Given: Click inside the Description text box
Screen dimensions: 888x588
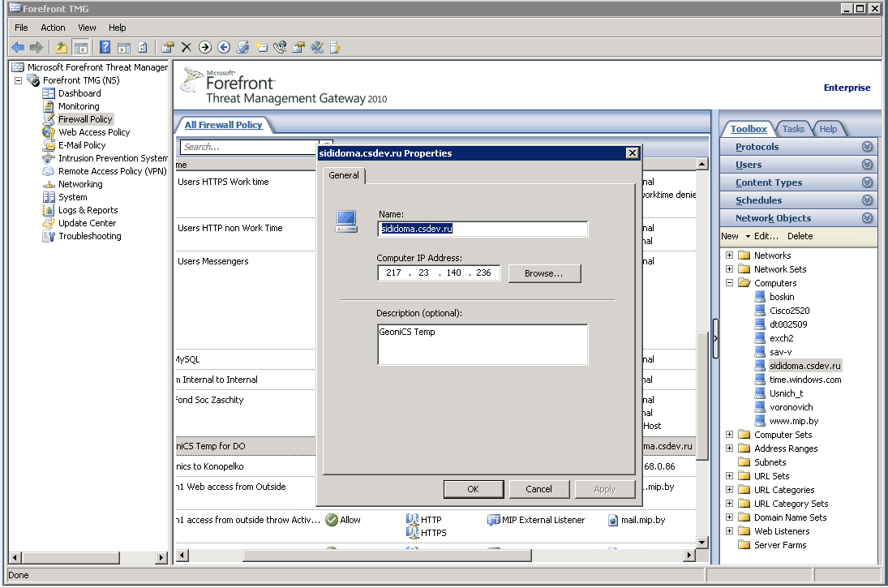Looking at the screenshot, I should coord(483,345).
